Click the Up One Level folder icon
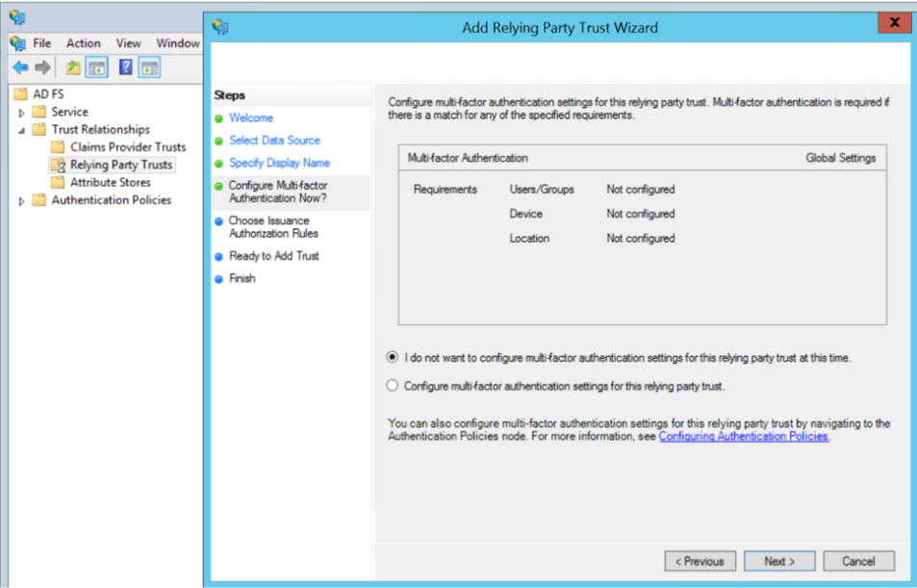The image size is (917, 588). [73, 67]
